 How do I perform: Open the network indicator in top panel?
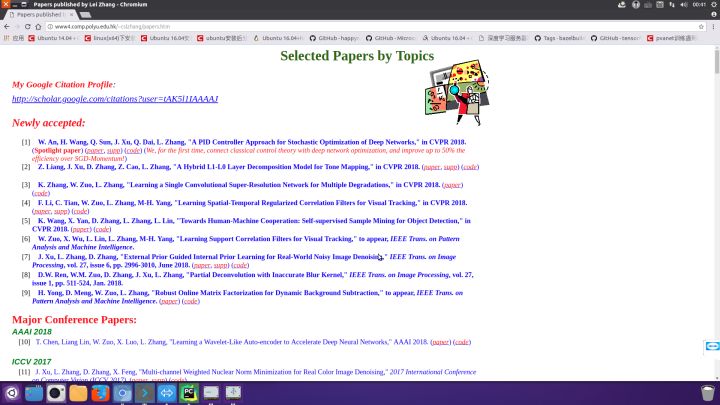coord(672,5)
